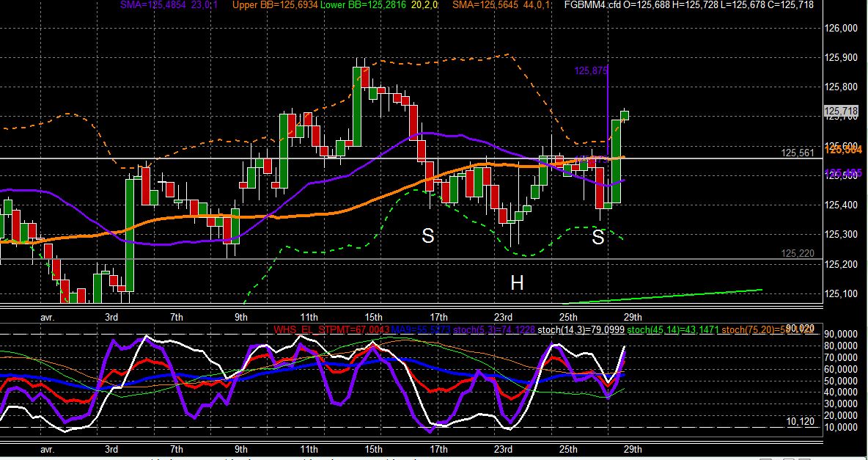Click the 11th label on the bottom indicator axis

coord(309,450)
